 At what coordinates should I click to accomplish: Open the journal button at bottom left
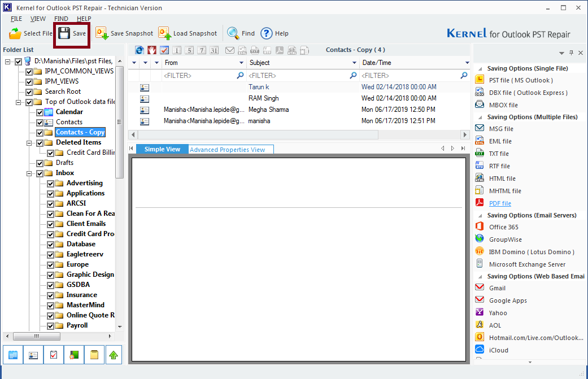[74, 355]
